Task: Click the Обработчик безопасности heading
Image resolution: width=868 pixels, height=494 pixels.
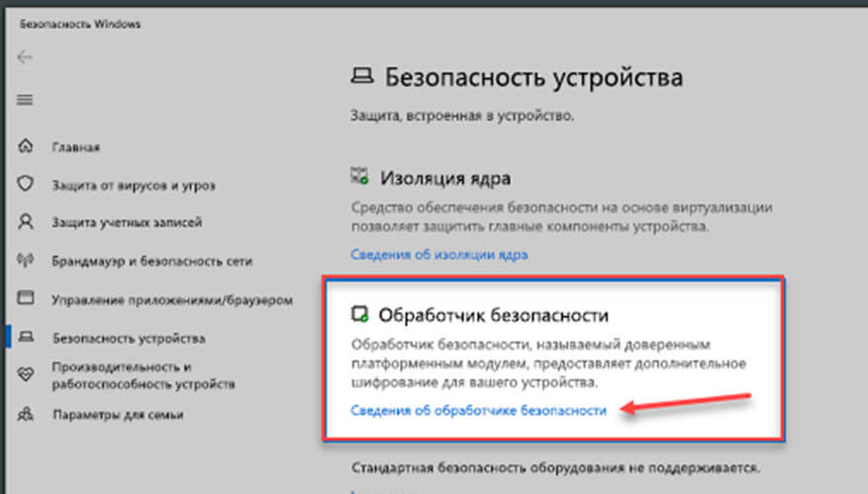Action: click(x=494, y=315)
